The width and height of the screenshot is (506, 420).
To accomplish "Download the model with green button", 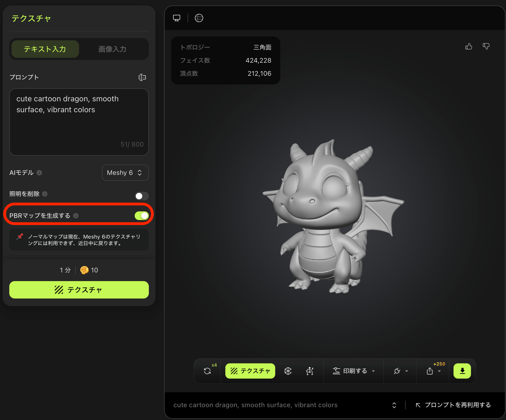I will coord(462,371).
